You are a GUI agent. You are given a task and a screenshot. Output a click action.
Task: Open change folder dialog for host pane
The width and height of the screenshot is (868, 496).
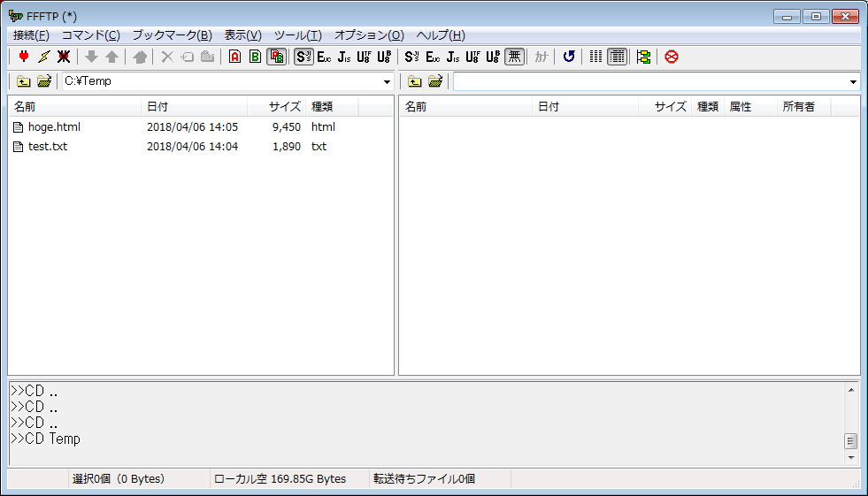[435, 81]
